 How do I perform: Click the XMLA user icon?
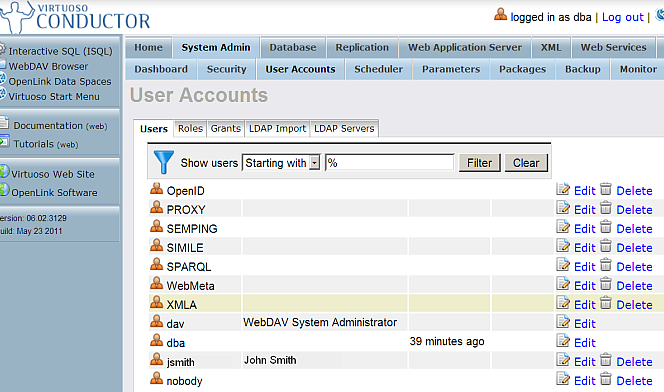pyautogui.click(x=157, y=303)
